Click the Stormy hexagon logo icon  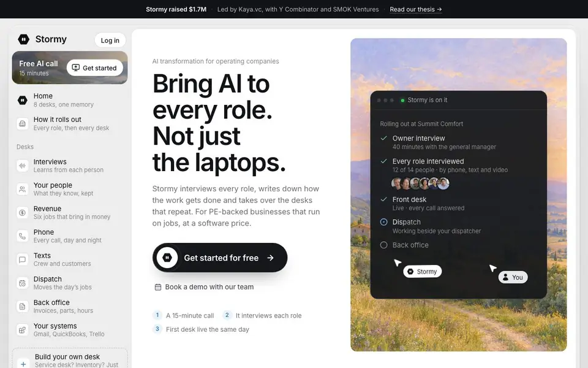(x=24, y=39)
